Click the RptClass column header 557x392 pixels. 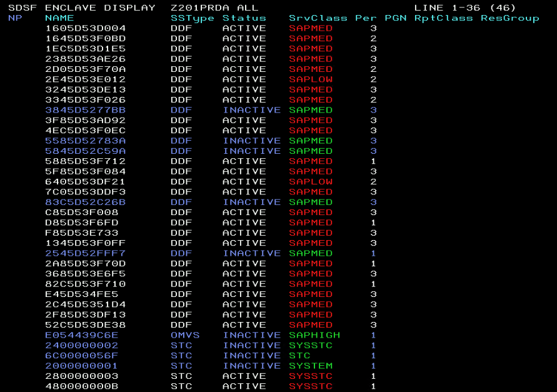tap(444, 18)
